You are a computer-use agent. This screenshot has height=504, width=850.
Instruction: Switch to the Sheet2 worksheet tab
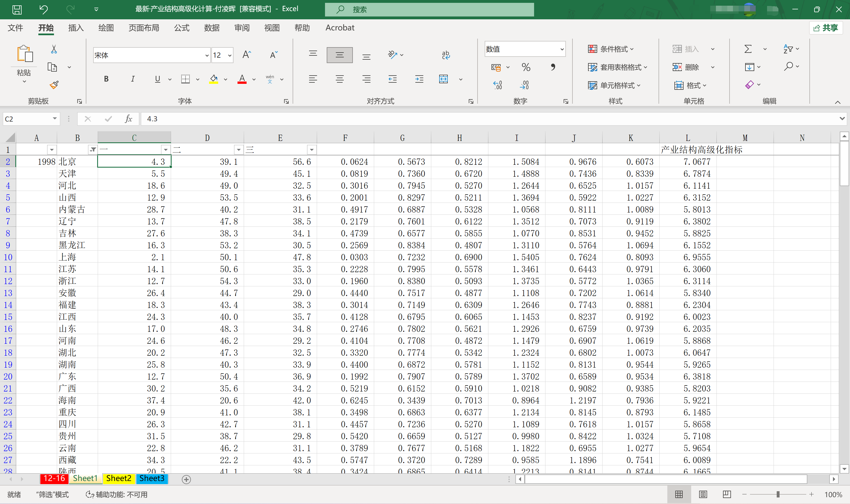coord(118,478)
